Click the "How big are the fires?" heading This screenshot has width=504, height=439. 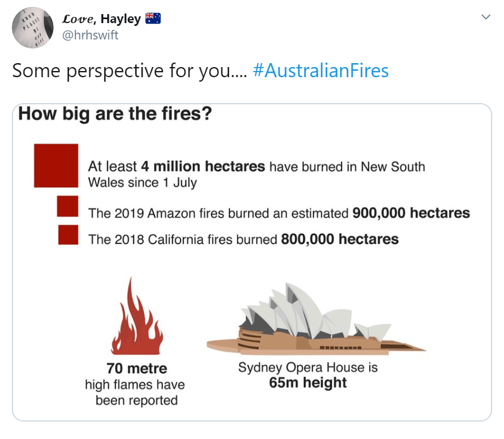click(115, 114)
